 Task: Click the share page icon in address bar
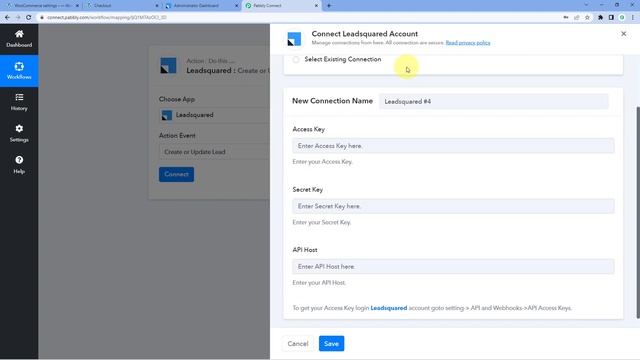pyautogui.click(x=577, y=18)
